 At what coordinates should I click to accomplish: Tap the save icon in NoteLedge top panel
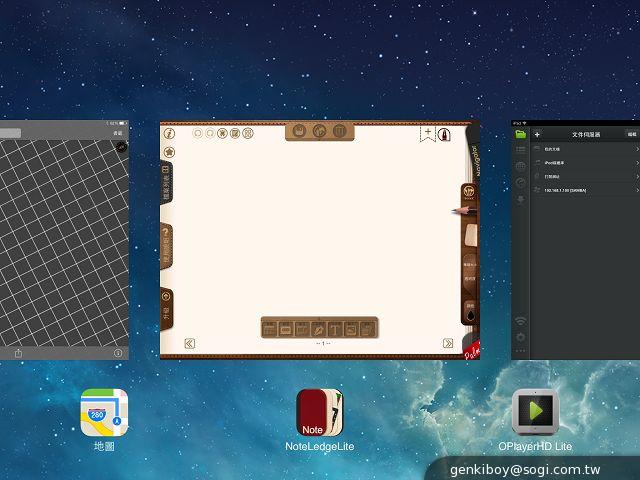pyautogui.click(x=300, y=131)
